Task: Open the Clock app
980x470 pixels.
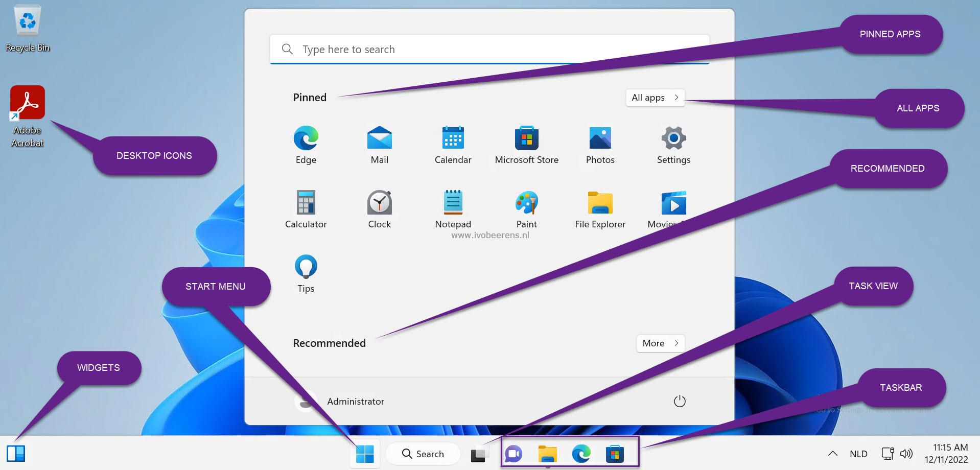Action: point(380,209)
